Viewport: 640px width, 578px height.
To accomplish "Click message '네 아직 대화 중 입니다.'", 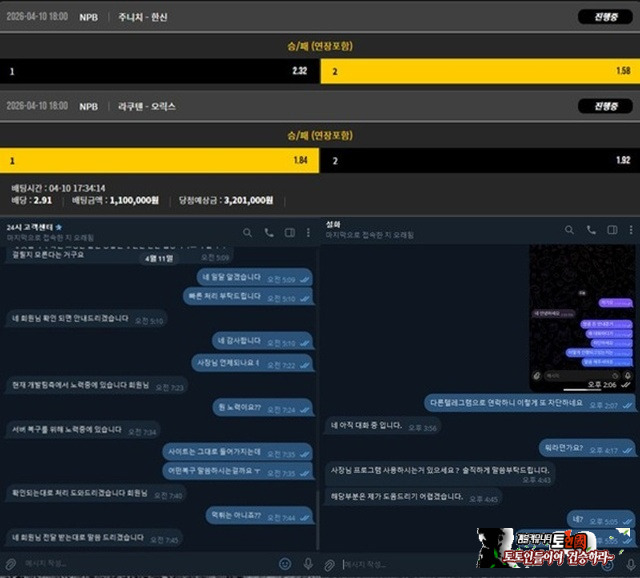I will 383,426.
